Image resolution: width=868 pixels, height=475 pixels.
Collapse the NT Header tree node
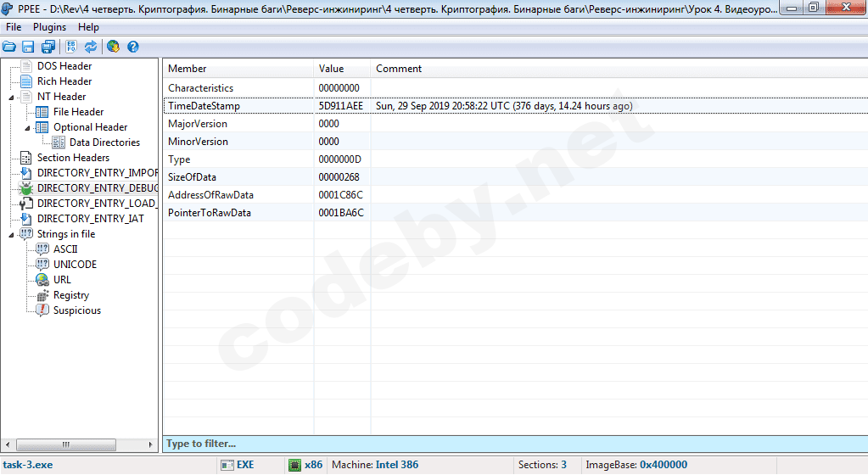[12, 98]
